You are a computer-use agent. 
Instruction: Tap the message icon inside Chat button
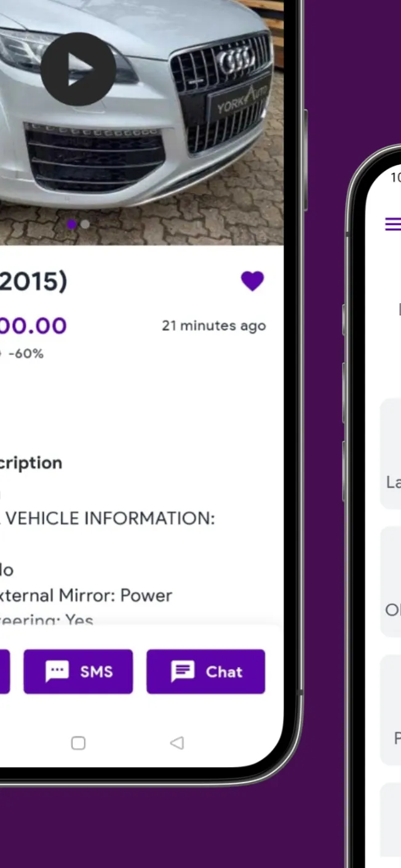click(x=183, y=672)
